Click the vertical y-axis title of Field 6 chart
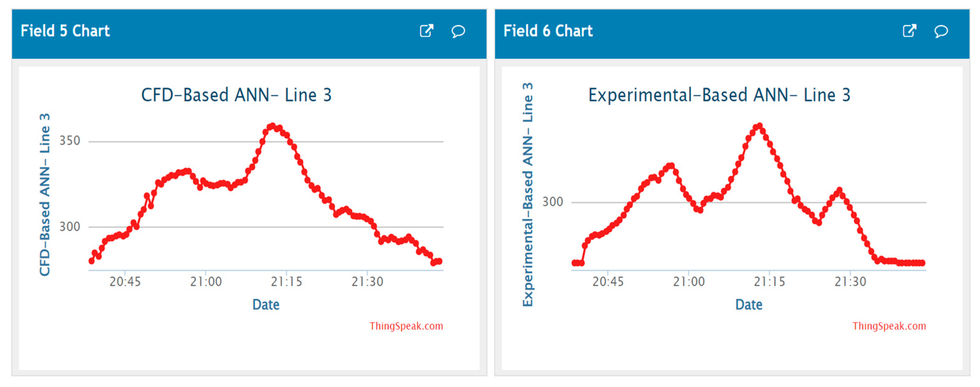The height and width of the screenshot is (387, 980). coord(528,194)
